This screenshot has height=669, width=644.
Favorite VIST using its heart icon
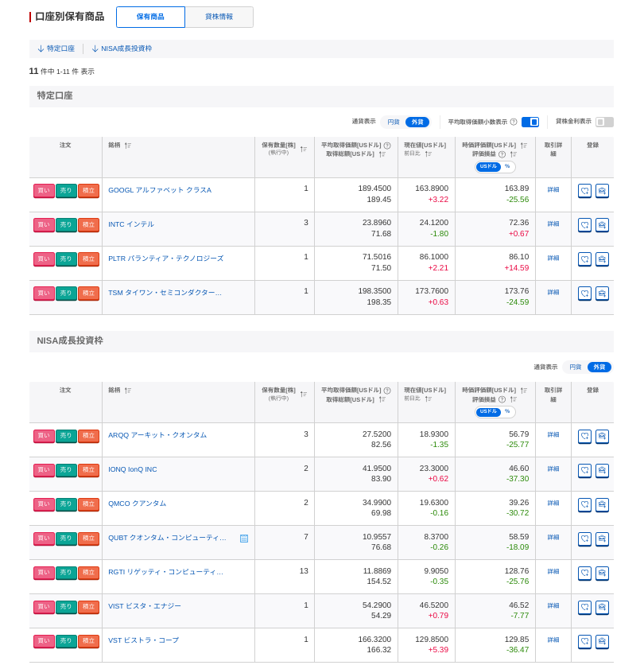point(584,607)
